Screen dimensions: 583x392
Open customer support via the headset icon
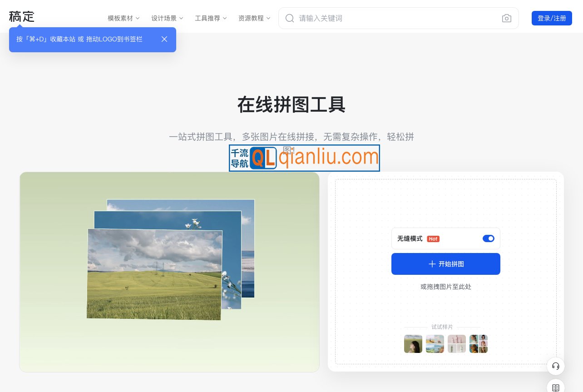pyautogui.click(x=556, y=366)
